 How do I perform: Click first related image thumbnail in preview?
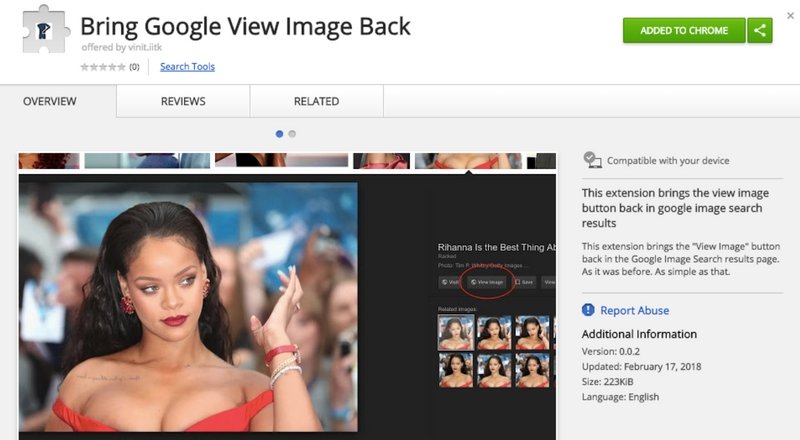click(x=456, y=332)
